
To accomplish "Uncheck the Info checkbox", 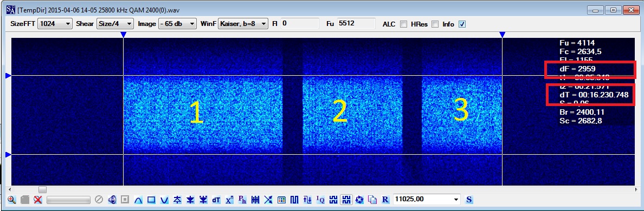I will pyautogui.click(x=462, y=24).
